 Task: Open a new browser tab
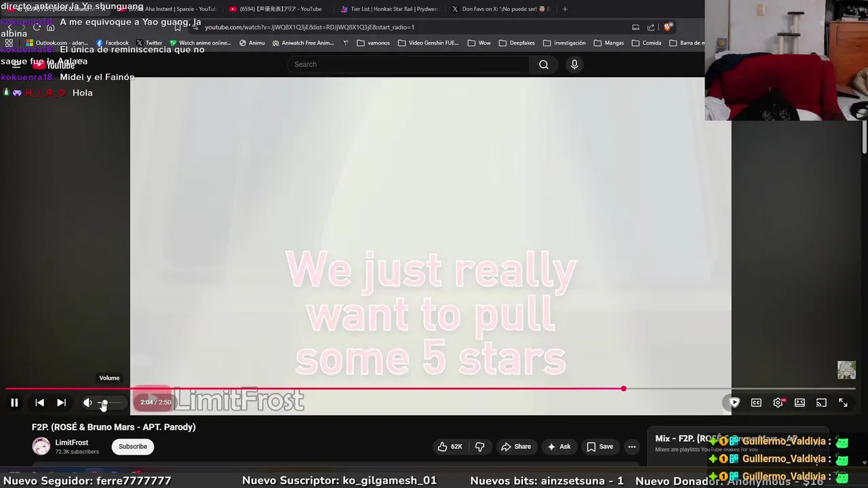tap(565, 9)
